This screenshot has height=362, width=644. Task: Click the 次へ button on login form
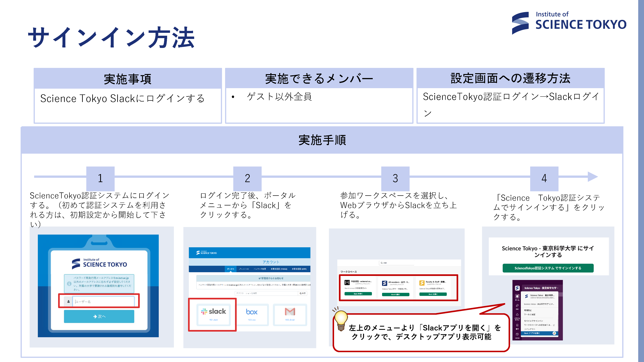tap(99, 316)
